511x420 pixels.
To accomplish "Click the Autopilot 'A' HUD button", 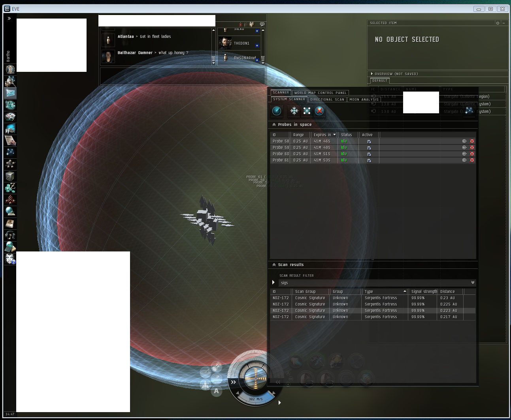I will coord(216,391).
